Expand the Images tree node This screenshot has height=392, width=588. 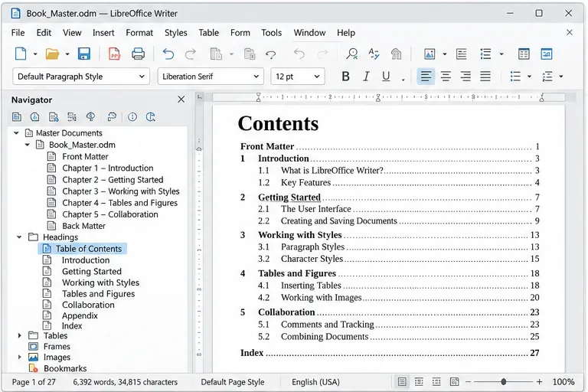(19, 357)
